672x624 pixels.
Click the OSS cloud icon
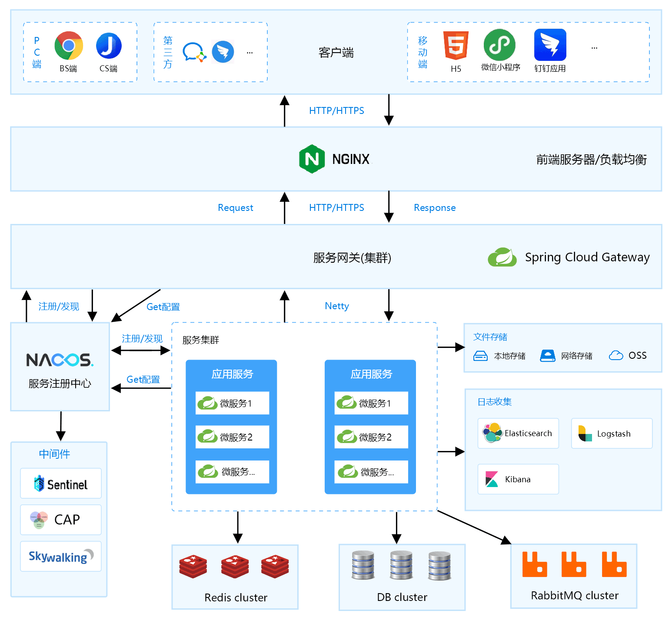pyautogui.click(x=616, y=355)
